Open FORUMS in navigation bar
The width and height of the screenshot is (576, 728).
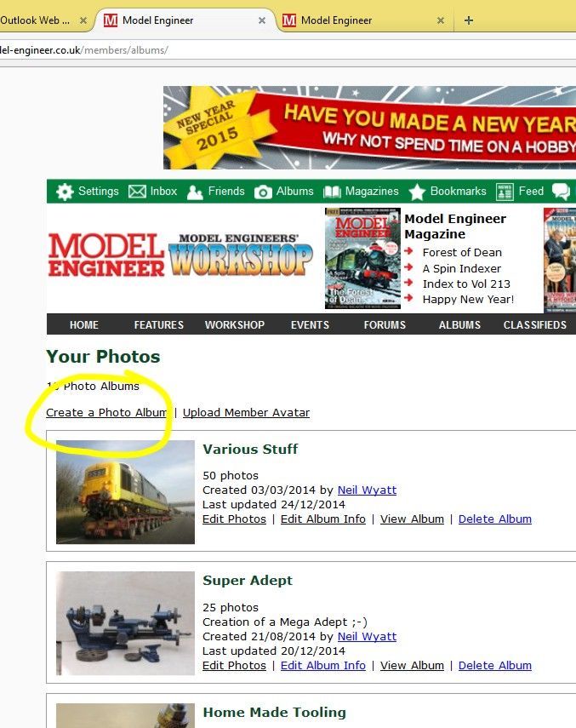[x=385, y=324]
